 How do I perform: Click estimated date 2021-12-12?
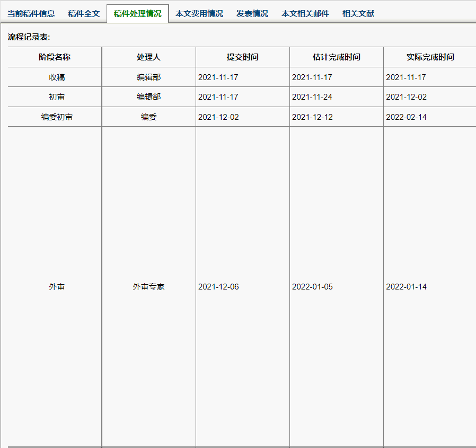(x=312, y=117)
